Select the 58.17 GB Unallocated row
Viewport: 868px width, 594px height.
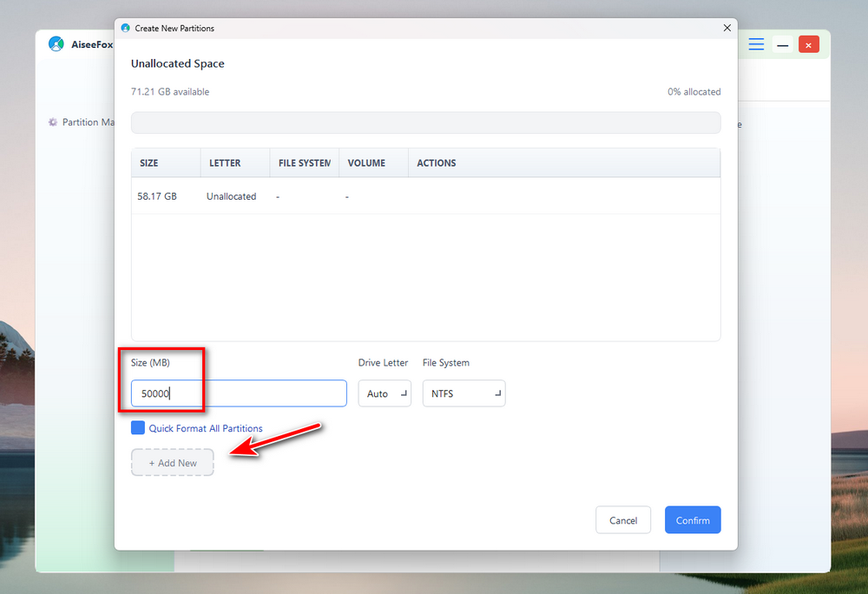tap(425, 196)
